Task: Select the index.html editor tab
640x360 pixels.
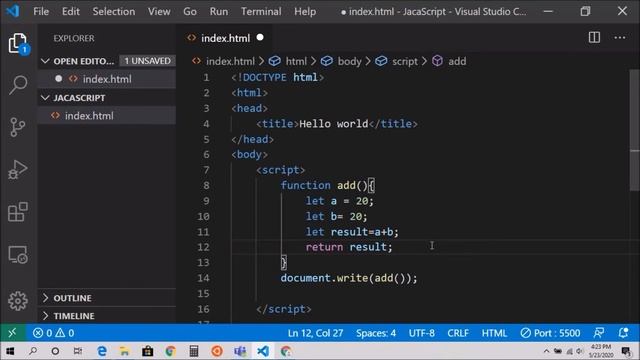Action: (224, 38)
